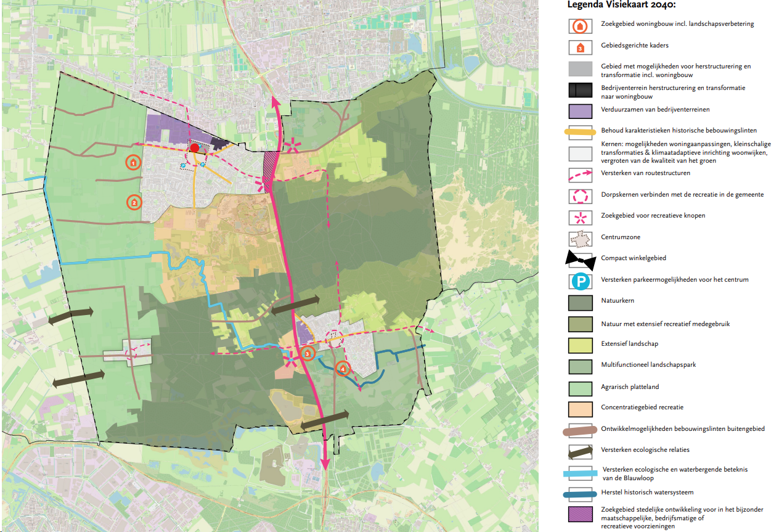
Task: Click the yellow historische bebouwingslinten line symbol
Action: pos(581,131)
